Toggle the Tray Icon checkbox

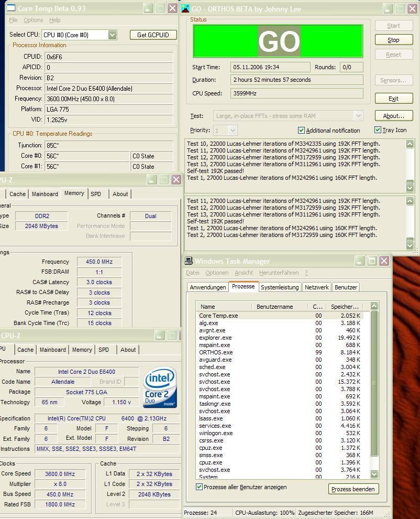tap(378, 130)
